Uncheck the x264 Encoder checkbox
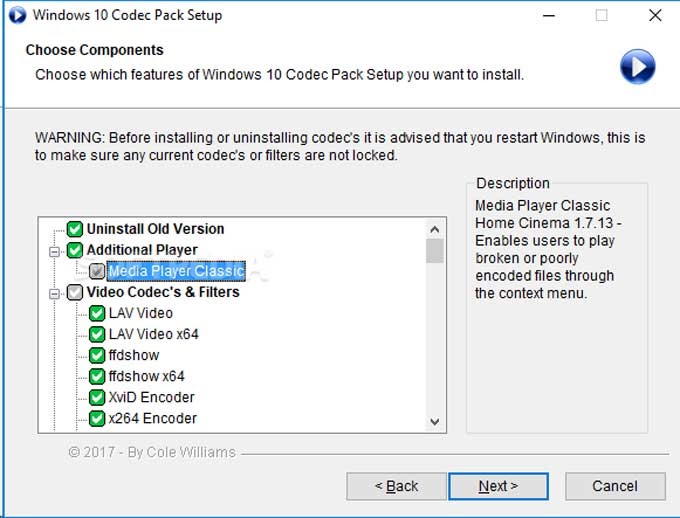680x518 pixels. pyautogui.click(x=97, y=419)
